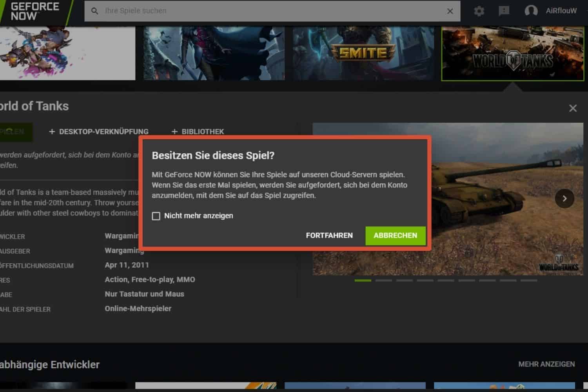Open the feedback message icon
The image size is (588, 392).
click(x=504, y=11)
